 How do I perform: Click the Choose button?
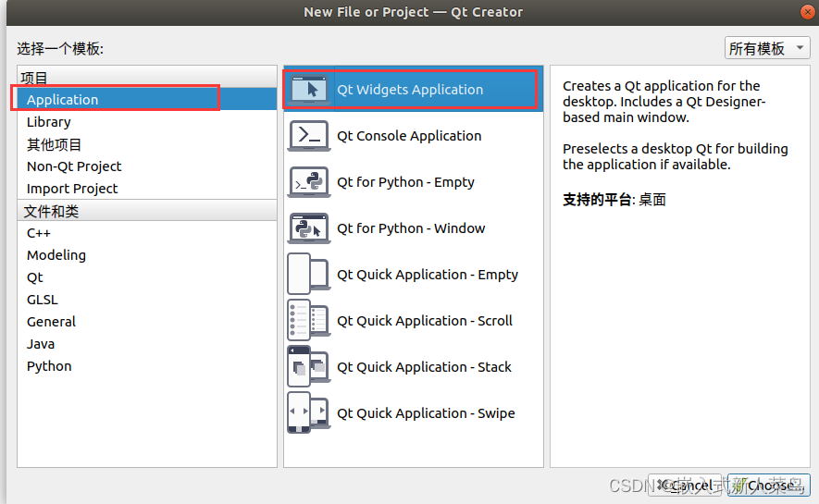tap(769, 486)
